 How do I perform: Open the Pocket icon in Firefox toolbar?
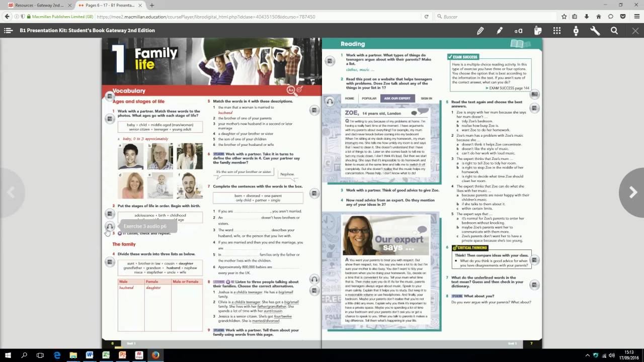tap(623, 17)
